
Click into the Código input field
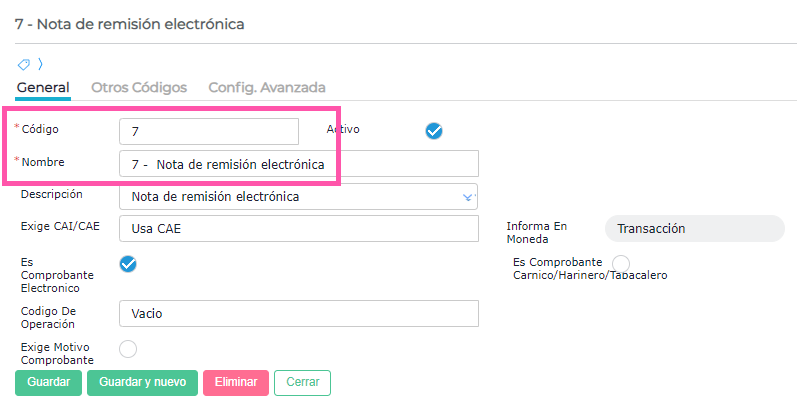pyautogui.click(x=208, y=131)
